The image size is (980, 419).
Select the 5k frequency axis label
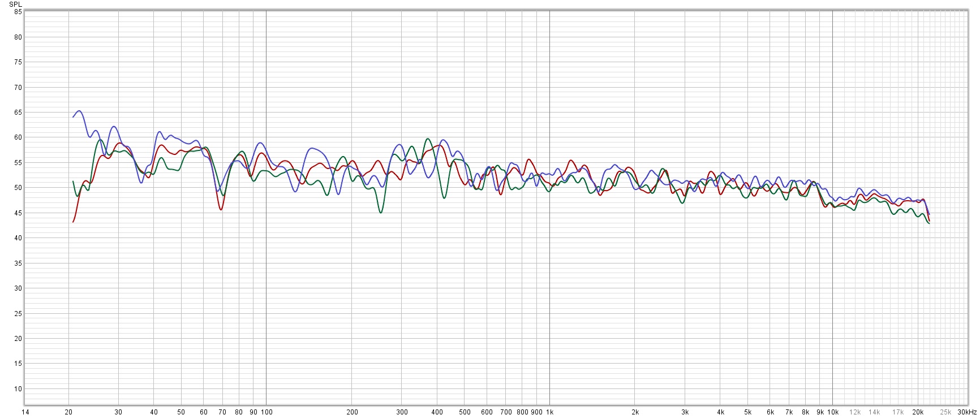(x=747, y=412)
